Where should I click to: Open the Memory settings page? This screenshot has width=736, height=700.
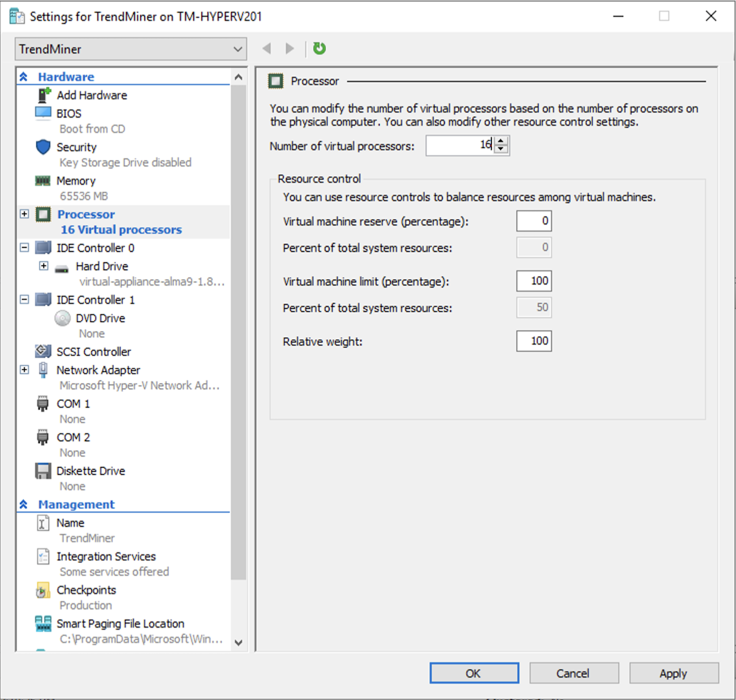click(75, 180)
